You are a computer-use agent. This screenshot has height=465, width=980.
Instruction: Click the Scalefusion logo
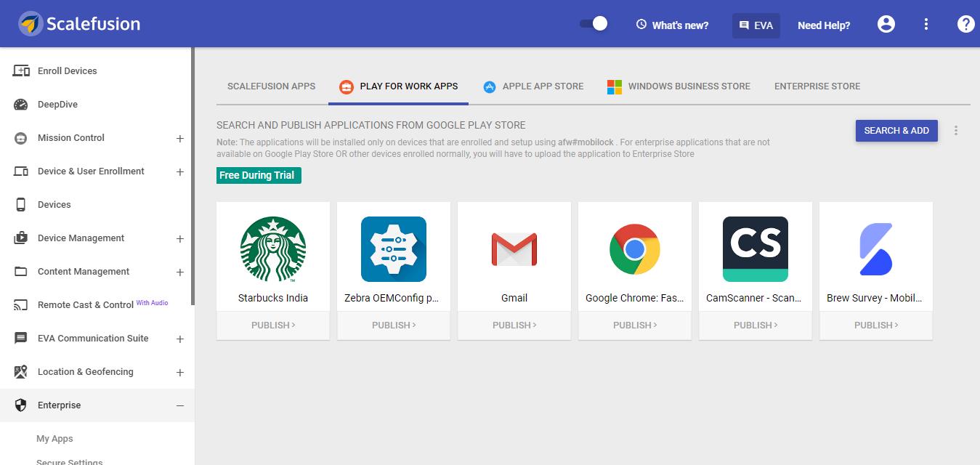[80, 24]
